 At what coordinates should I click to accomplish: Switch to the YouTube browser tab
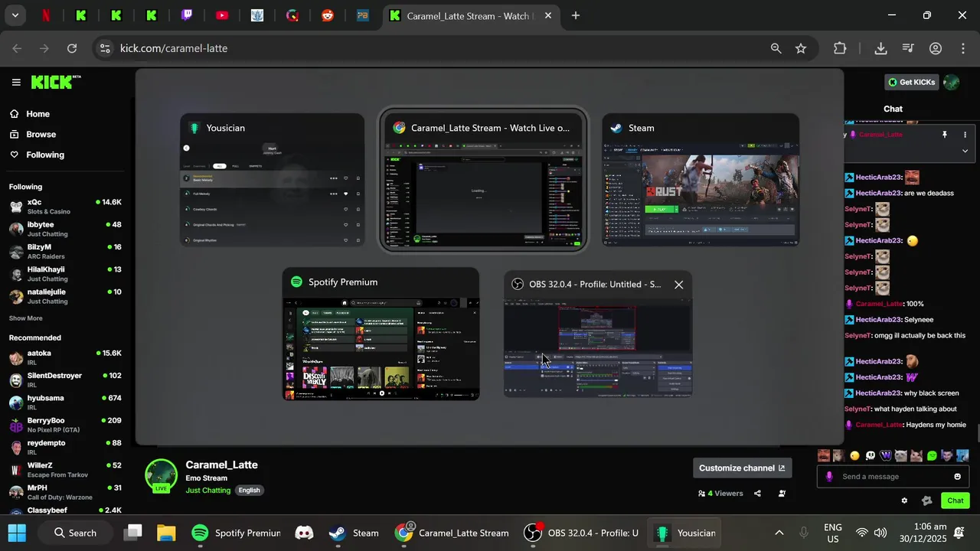[x=222, y=15]
